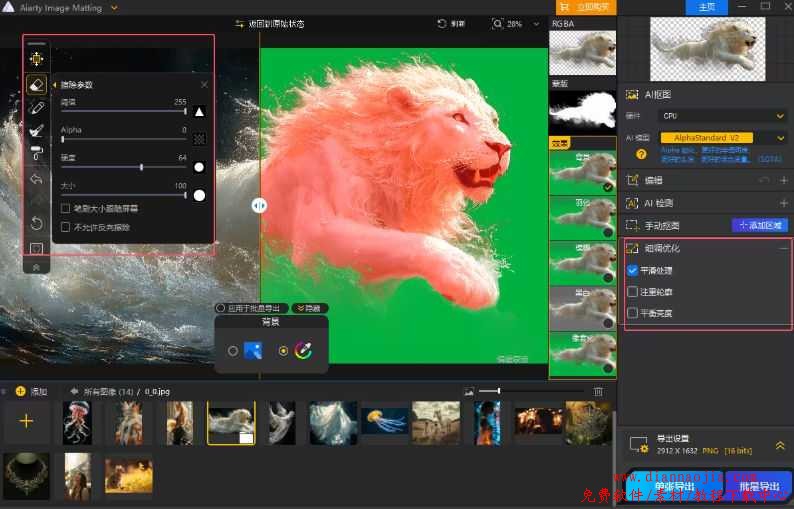Close the eraser parameters panel
The width and height of the screenshot is (794, 509).
[x=205, y=85]
